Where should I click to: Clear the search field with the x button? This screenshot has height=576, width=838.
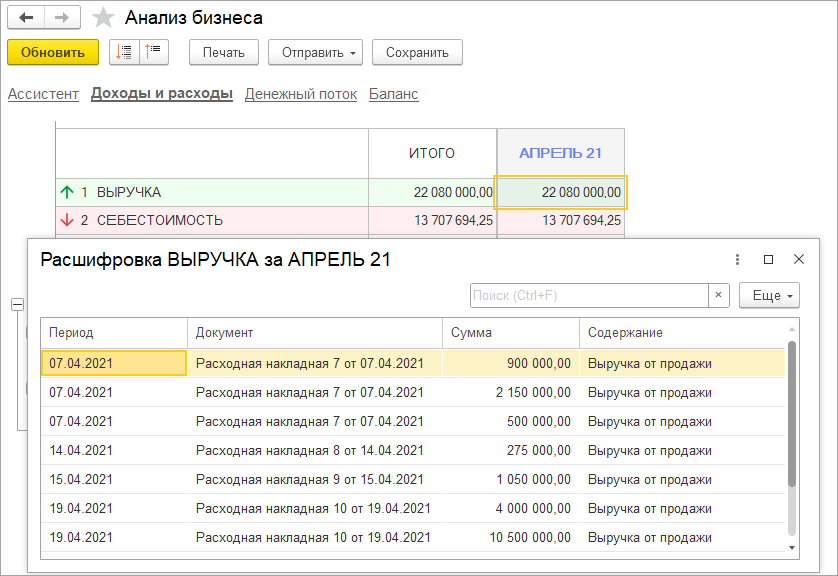[x=719, y=295]
